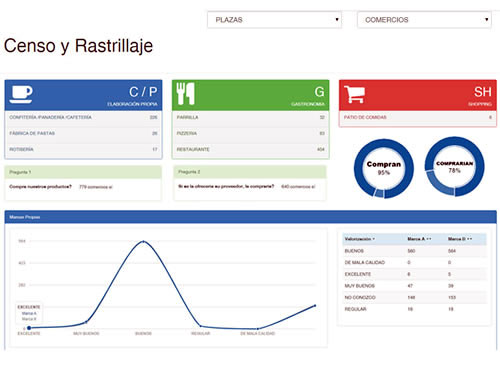Select the Confitería/Panadería/Cafetería row

(x=83, y=117)
